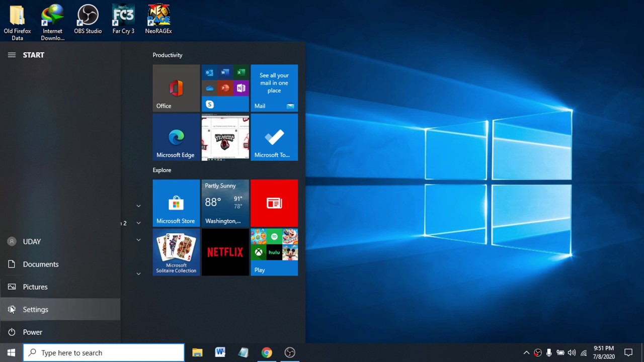Click the Spotify icon in Play tile

(274, 236)
